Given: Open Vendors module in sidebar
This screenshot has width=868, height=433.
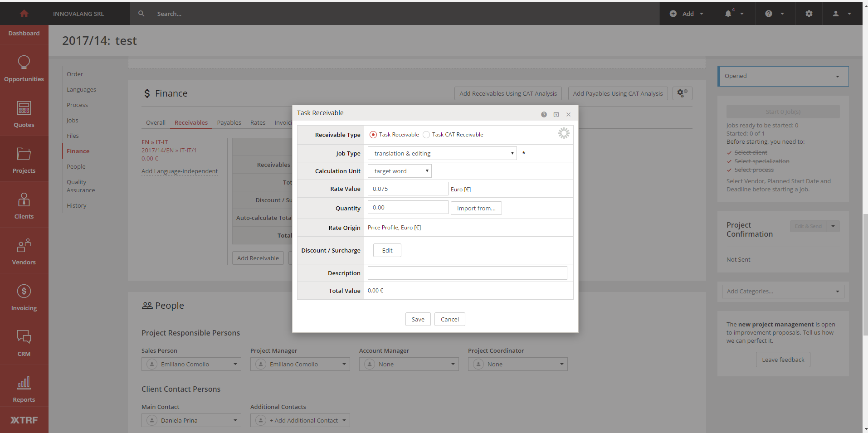Looking at the screenshot, I should pos(24,251).
